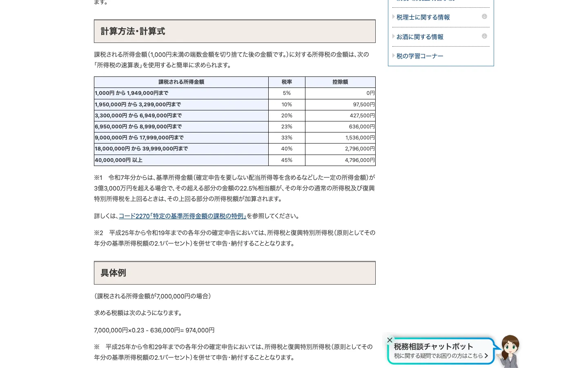The width and height of the screenshot is (588, 368).
Task: Expand the 税理士に関する情報 section
Action: (484, 17)
